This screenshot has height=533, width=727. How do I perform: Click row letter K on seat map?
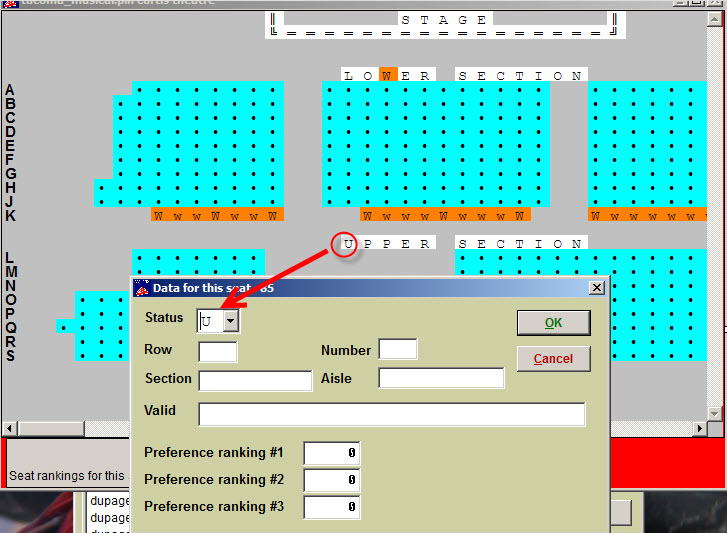click(x=11, y=216)
